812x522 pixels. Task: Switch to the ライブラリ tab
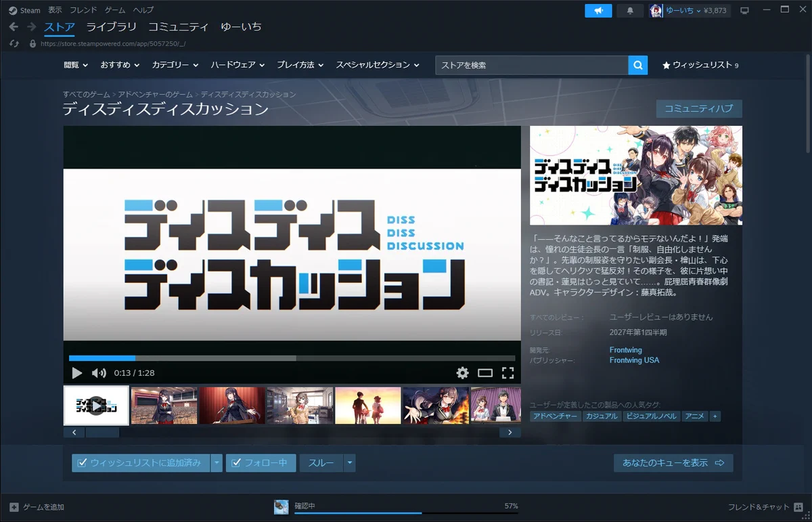coord(112,27)
